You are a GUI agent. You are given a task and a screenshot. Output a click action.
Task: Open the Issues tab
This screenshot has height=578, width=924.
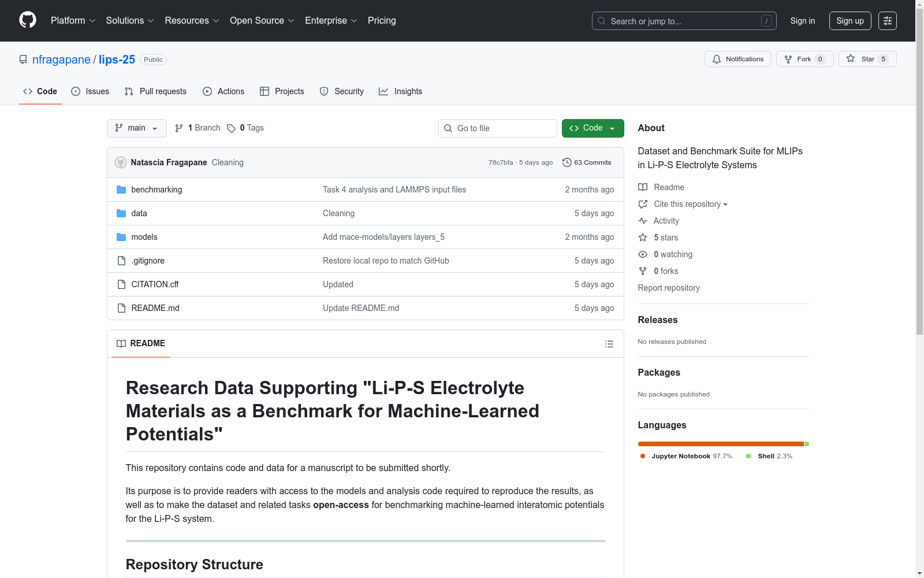[x=90, y=91]
